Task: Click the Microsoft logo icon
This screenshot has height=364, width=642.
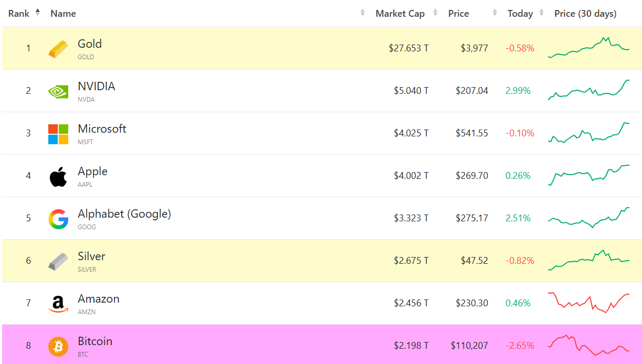Action: [58, 134]
